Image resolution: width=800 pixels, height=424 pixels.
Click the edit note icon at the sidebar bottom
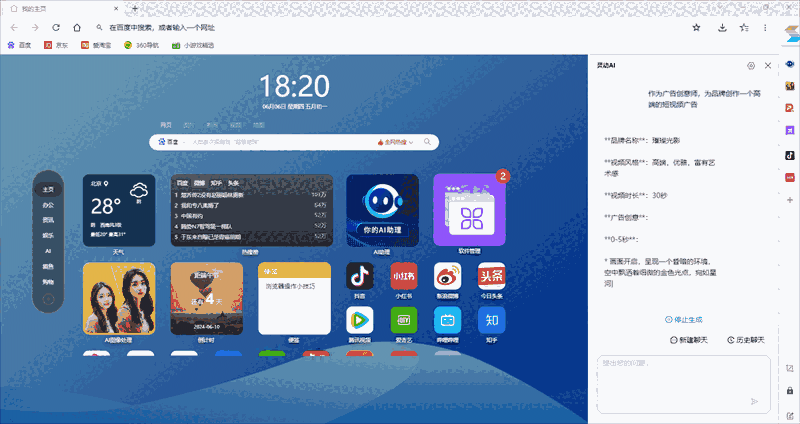pyautogui.click(x=790, y=415)
